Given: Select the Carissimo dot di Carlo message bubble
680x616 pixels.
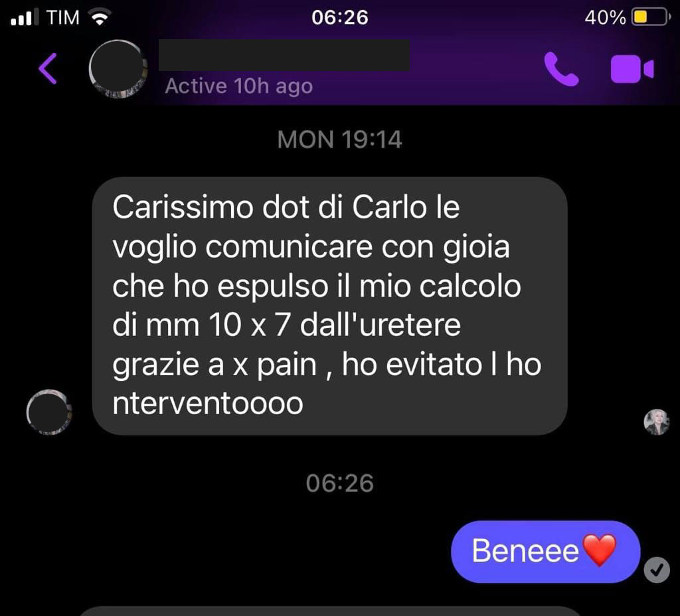Looking at the screenshot, I should tap(329, 306).
